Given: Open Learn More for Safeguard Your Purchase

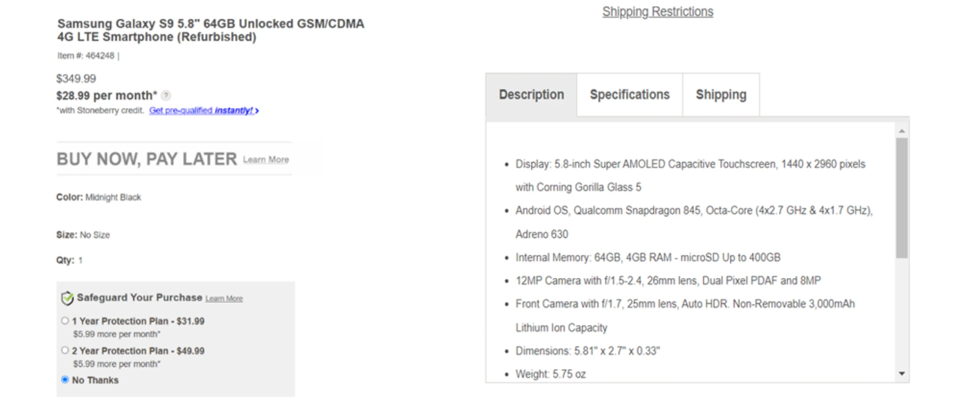Looking at the screenshot, I should pos(224,298).
